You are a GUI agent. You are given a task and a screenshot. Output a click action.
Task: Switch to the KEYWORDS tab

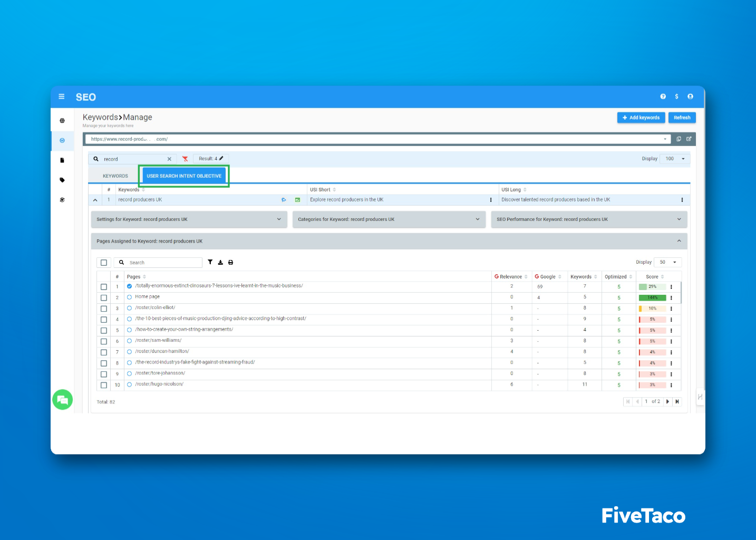115,176
